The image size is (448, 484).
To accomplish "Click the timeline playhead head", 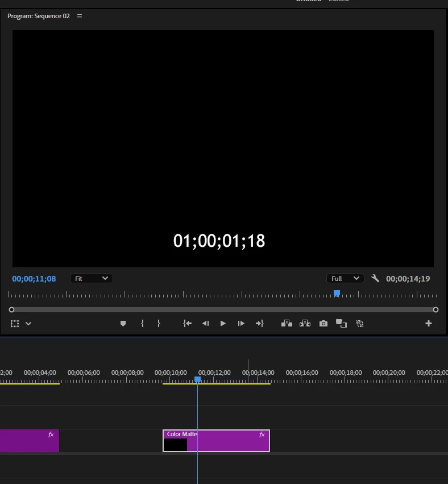I will 197,380.
